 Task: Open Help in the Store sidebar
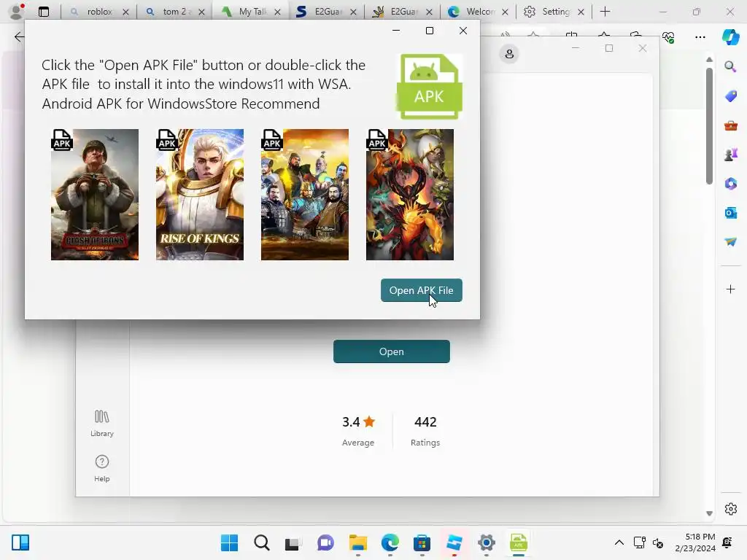(x=102, y=467)
